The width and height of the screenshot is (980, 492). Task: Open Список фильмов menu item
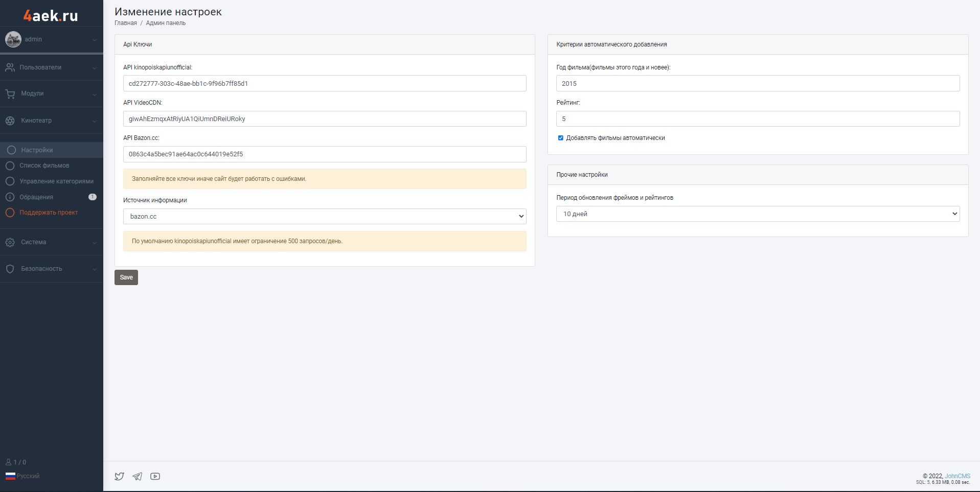tap(44, 166)
